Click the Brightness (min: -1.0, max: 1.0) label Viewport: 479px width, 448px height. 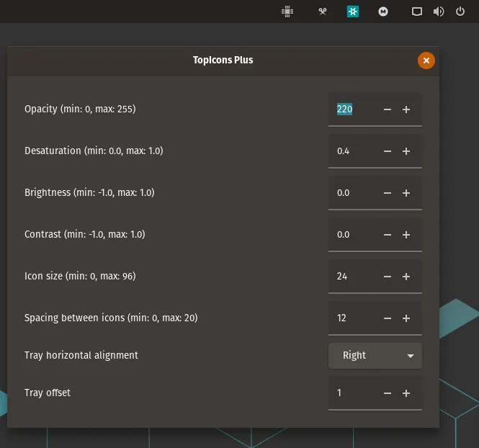(89, 193)
